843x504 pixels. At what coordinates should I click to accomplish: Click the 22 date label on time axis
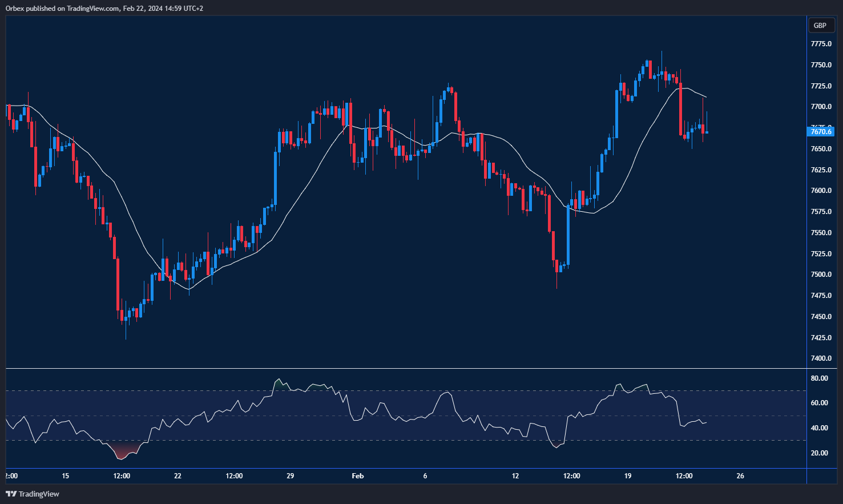[x=178, y=476]
